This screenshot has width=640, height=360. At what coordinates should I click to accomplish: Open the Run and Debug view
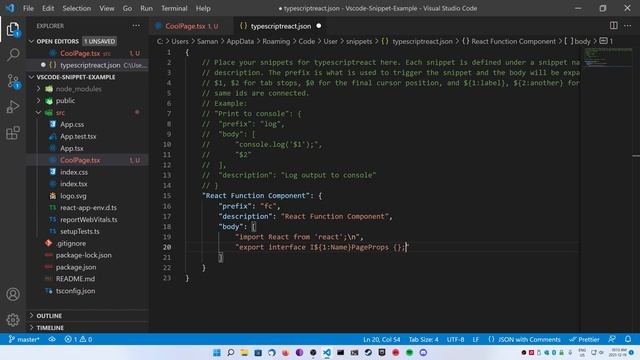(x=13, y=107)
